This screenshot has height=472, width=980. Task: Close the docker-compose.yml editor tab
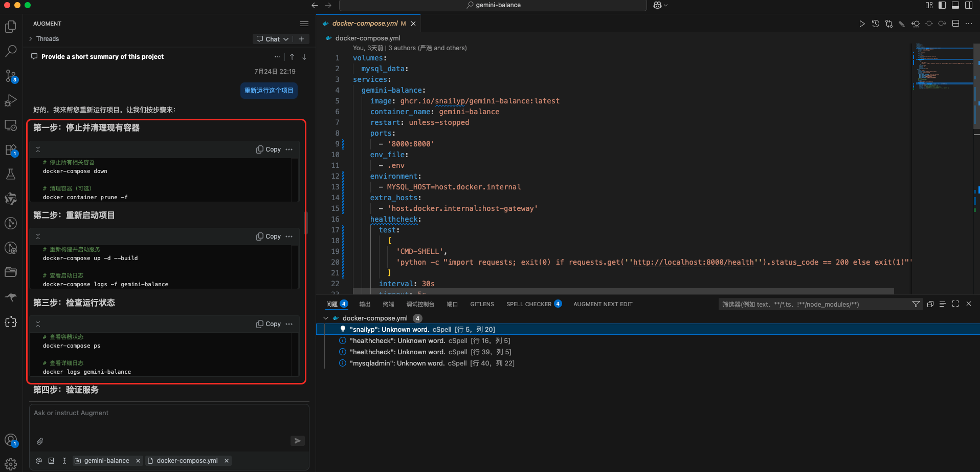point(413,24)
